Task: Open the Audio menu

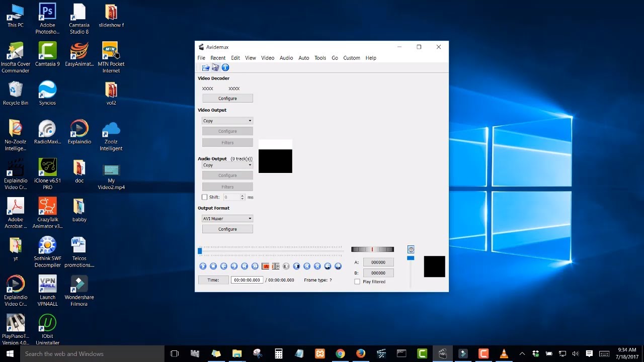Action: tap(286, 58)
